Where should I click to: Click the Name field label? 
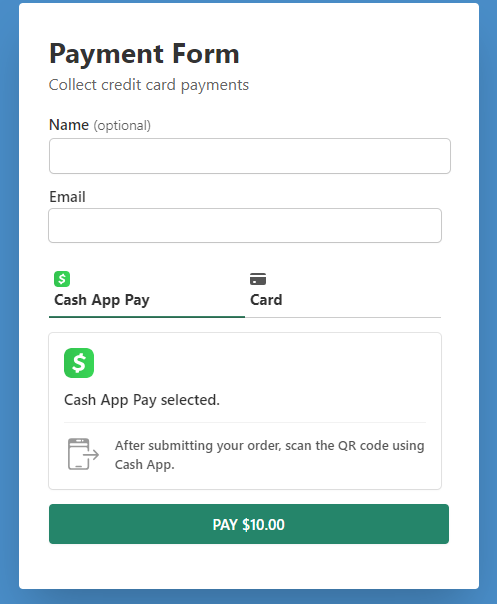coord(69,125)
